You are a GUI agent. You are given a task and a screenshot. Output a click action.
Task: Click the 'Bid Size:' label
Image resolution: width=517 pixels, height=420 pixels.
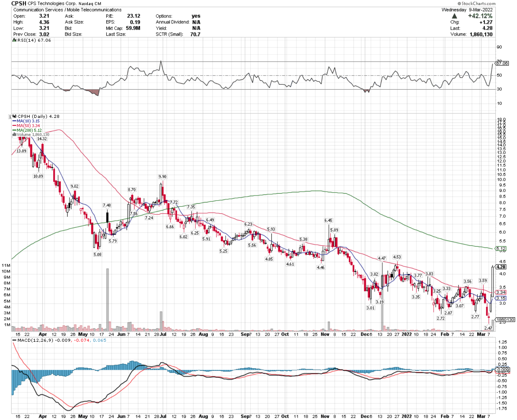click(73, 34)
